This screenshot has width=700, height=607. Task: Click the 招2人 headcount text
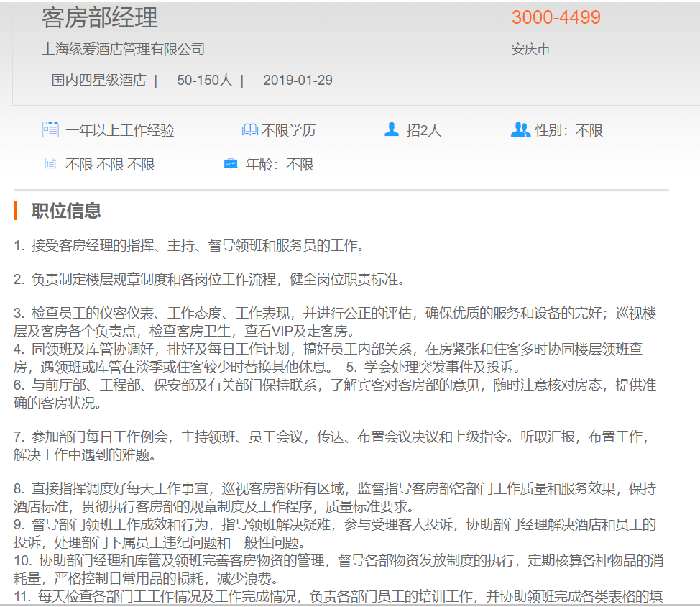pyautogui.click(x=424, y=131)
